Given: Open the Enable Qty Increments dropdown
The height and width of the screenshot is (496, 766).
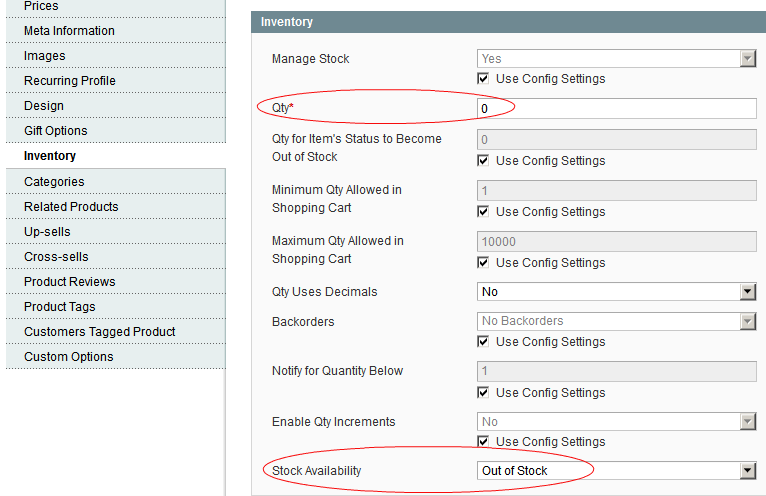Looking at the screenshot, I should coord(617,421).
